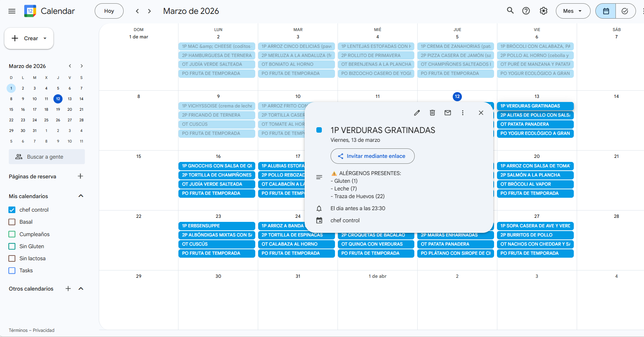Image resolution: width=644 pixels, height=337 pixels.
Task: Click the Buscar a gente field
Action: 47,157
